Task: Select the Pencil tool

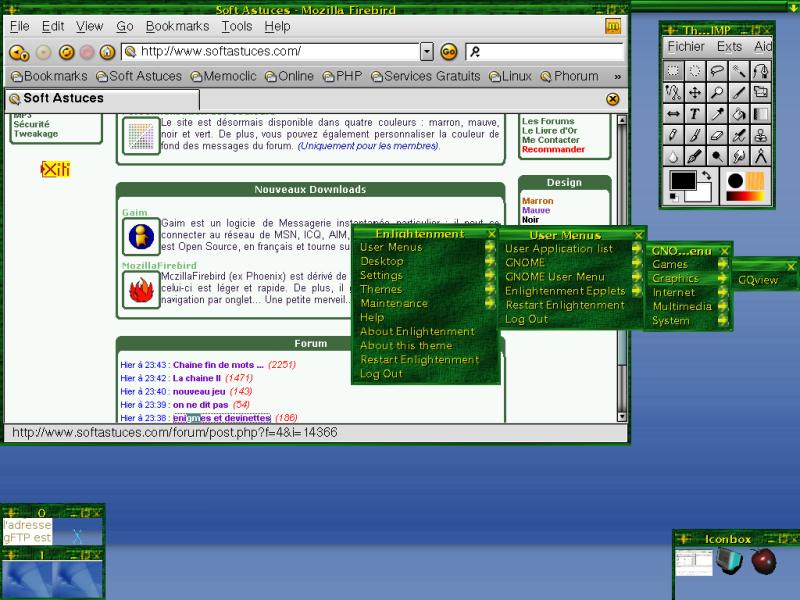Action: tap(673, 135)
